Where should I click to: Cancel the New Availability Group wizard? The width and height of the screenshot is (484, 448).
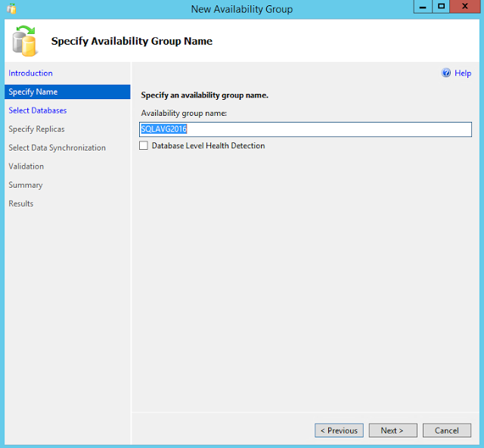coord(447,431)
